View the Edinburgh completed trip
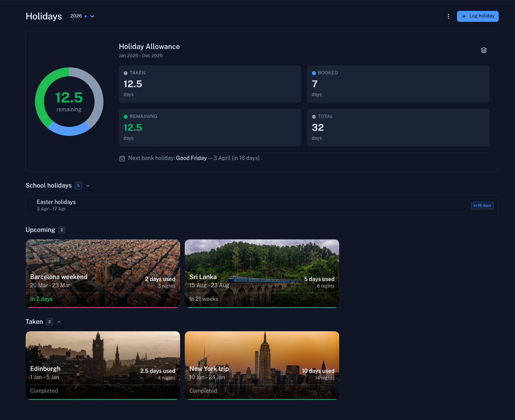The image size is (515, 420). click(103, 365)
